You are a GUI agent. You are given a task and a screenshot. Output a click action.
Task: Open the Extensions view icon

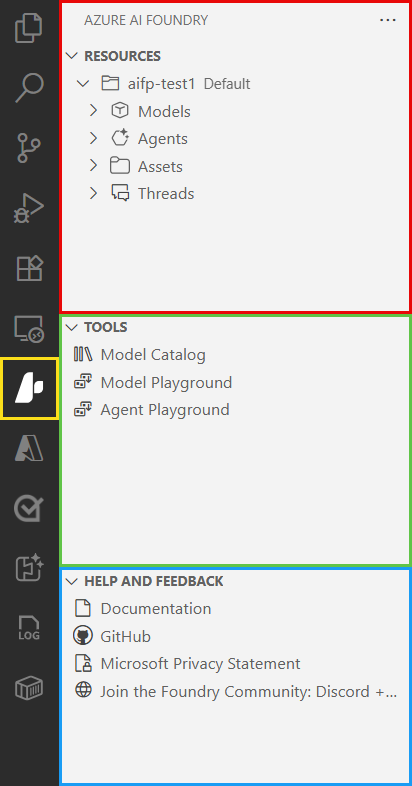pyautogui.click(x=29, y=268)
